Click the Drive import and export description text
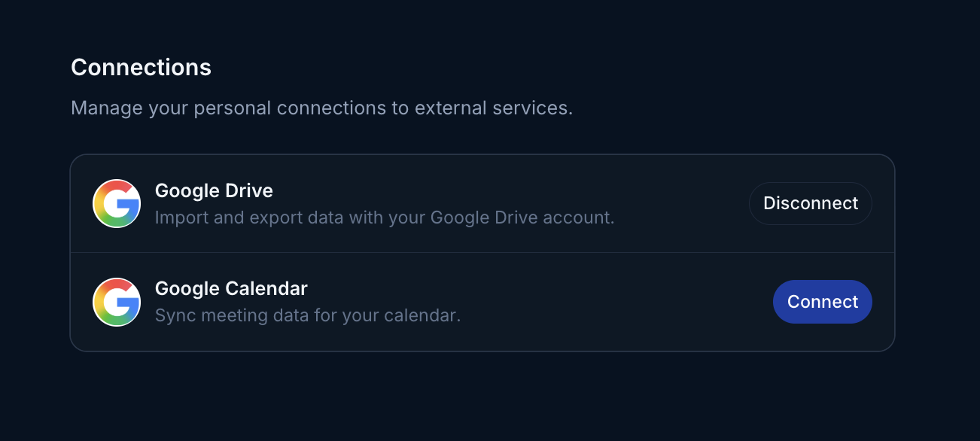Screen dimensions: 980x441 coord(385,217)
